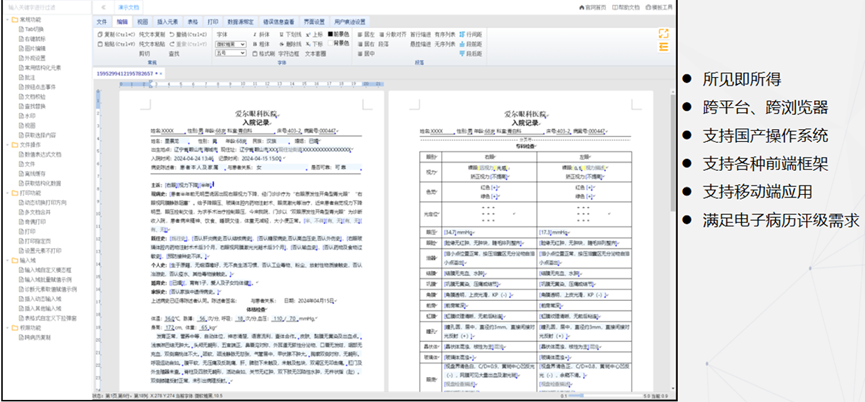
Task: Switch to the 表格 ribbon tab
Action: 192,20
